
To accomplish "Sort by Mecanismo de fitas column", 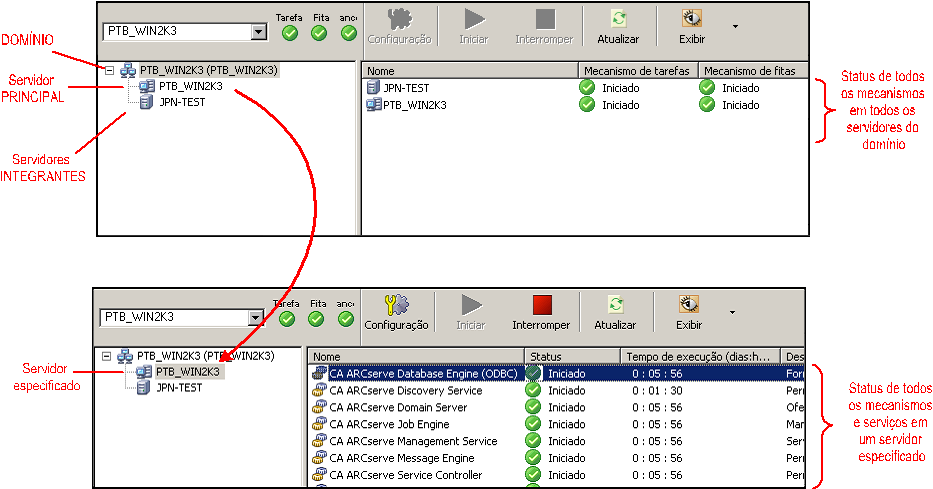I will coord(753,71).
